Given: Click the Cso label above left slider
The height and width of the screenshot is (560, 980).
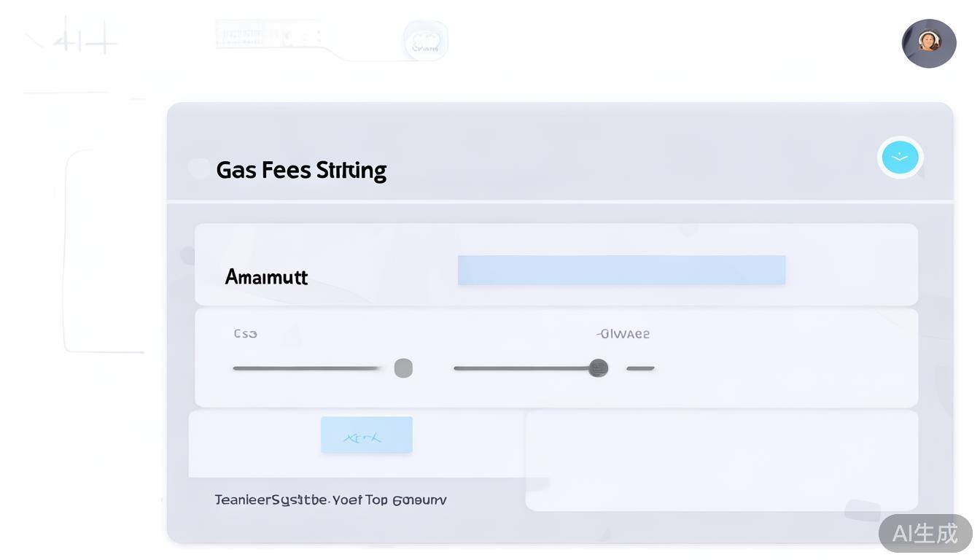Looking at the screenshot, I should (245, 334).
